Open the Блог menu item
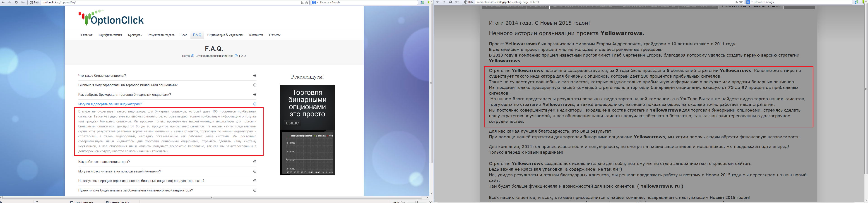 (x=184, y=35)
